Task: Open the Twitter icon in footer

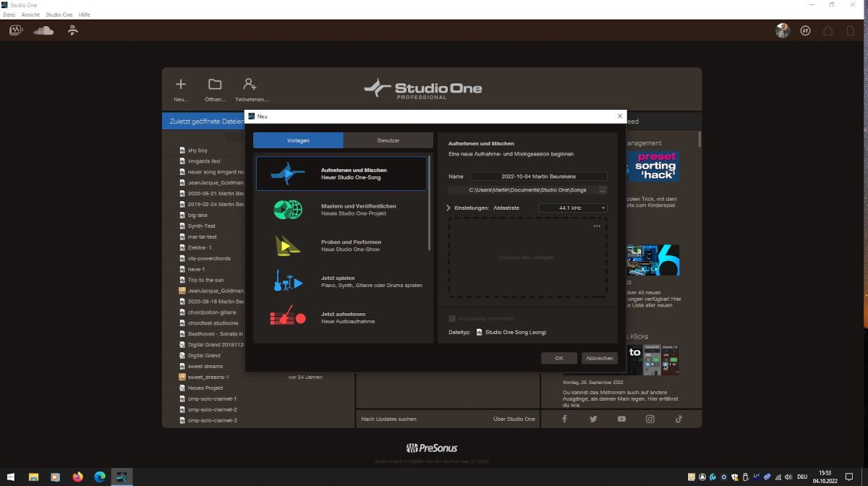Action: pyautogui.click(x=593, y=419)
